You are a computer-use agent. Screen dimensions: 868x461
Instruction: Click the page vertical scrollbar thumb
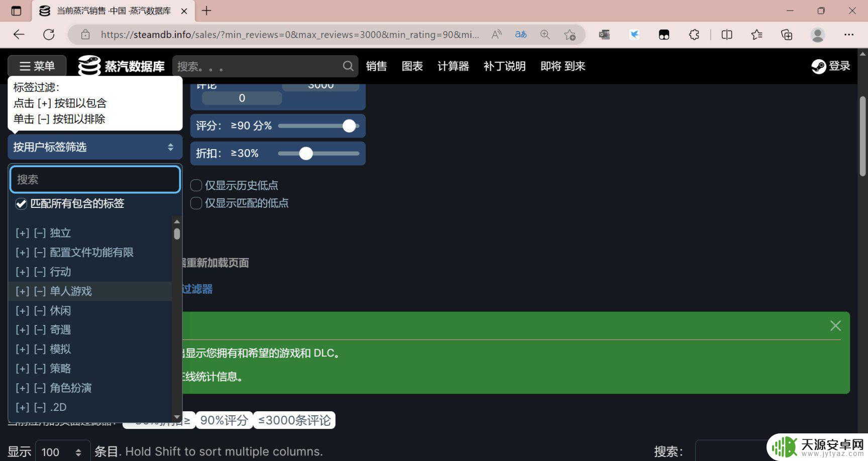tap(862, 136)
